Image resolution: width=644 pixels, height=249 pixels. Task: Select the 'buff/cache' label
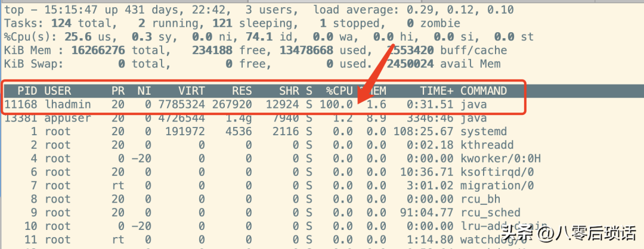point(473,50)
